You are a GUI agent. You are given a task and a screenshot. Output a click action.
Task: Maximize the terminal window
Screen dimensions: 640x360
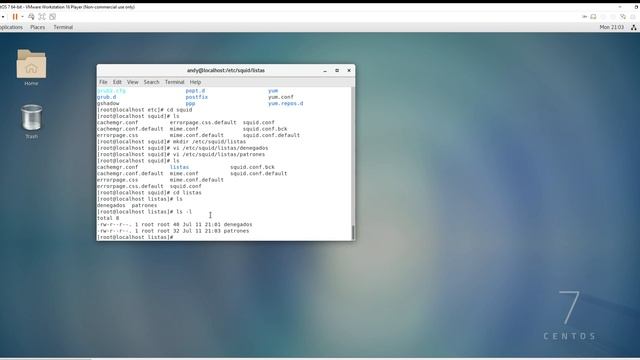tap(337, 71)
